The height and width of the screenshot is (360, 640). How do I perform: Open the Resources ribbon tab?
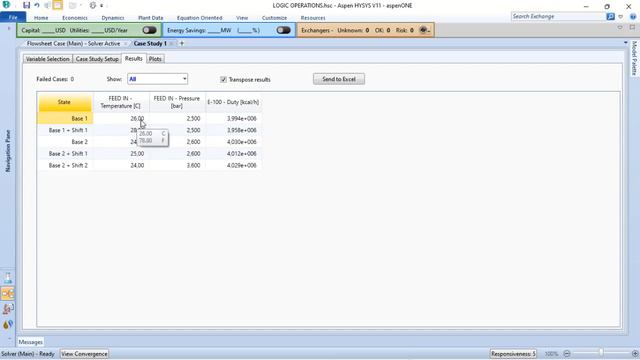click(x=313, y=18)
